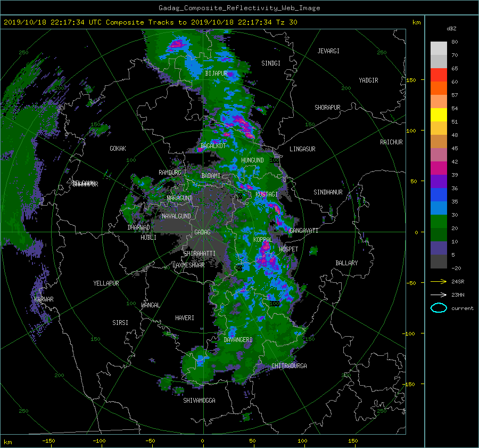Click the BAGALKOT city label
Image resolution: width=479 pixels, height=448 pixels.
(x=213, y=146)
